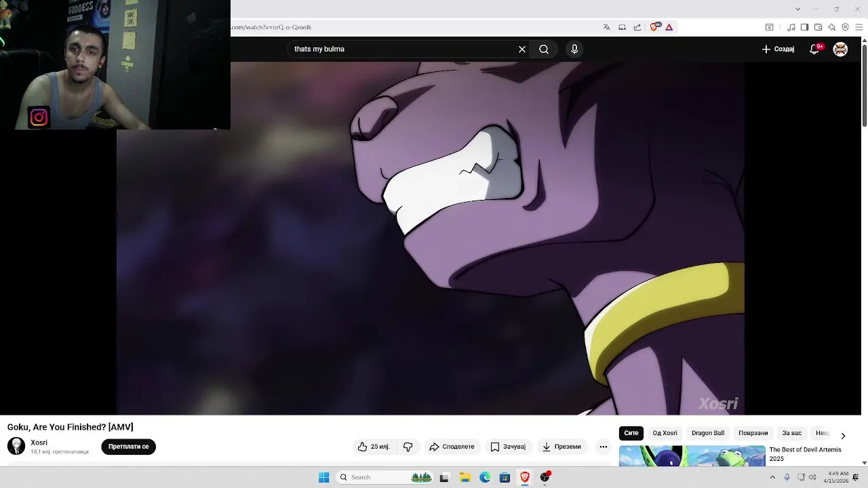Screen dimensions: 868x488
Task: Select the Сите filter chip
Action: point(631,433)
